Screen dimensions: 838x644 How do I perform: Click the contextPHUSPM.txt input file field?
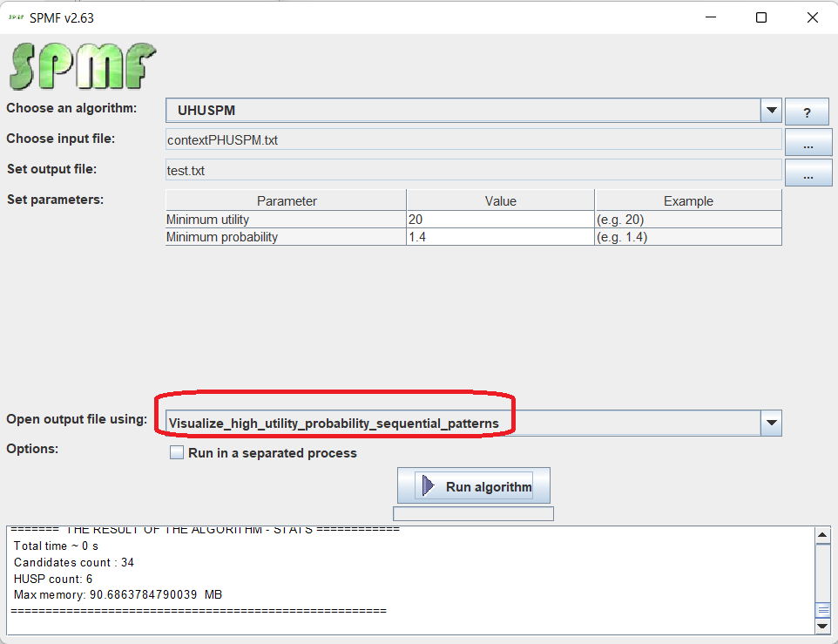pos(473,139)
